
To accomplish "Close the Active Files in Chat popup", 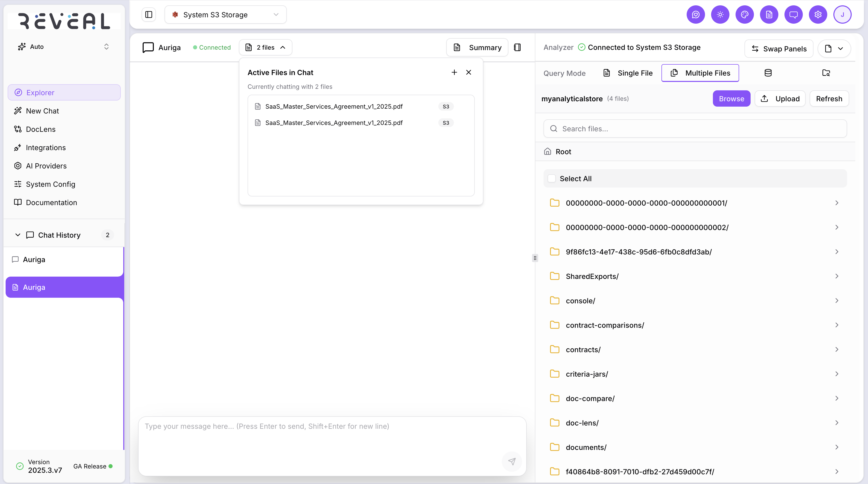I will [469, 72].
